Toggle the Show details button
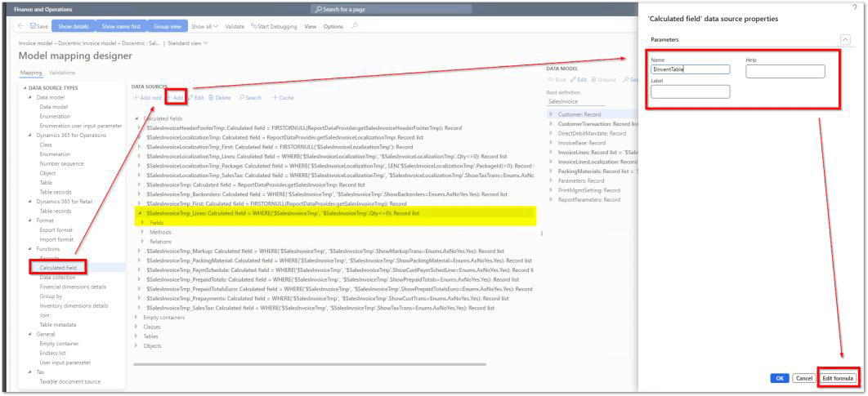This screenshot has height=396, width=868. point(73,26)
